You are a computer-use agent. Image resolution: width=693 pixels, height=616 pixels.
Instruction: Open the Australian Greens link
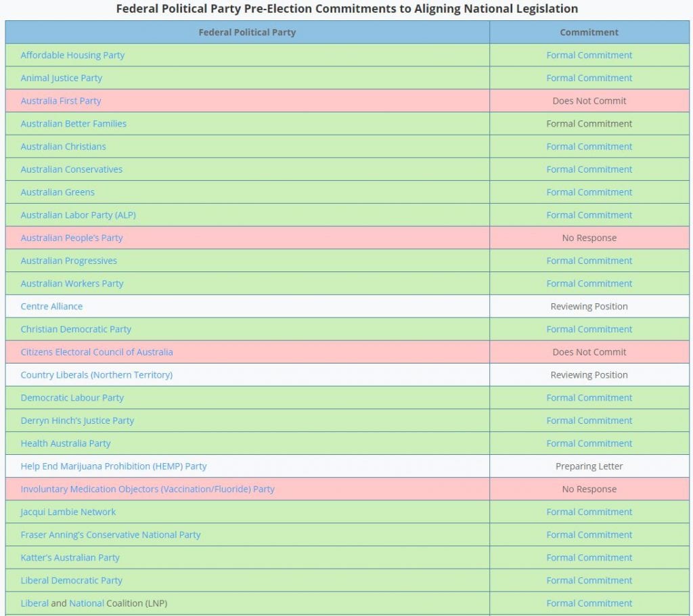point(58,192)
